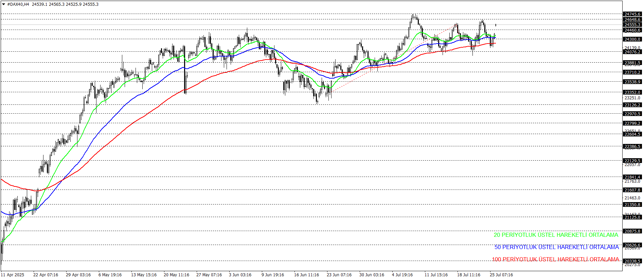Select the 50 PERİYOTLUK ÜSTEL HAREKETLİ ORTALAMA legend
Viewport: 644px width, 279px height.
coord(556,247)
